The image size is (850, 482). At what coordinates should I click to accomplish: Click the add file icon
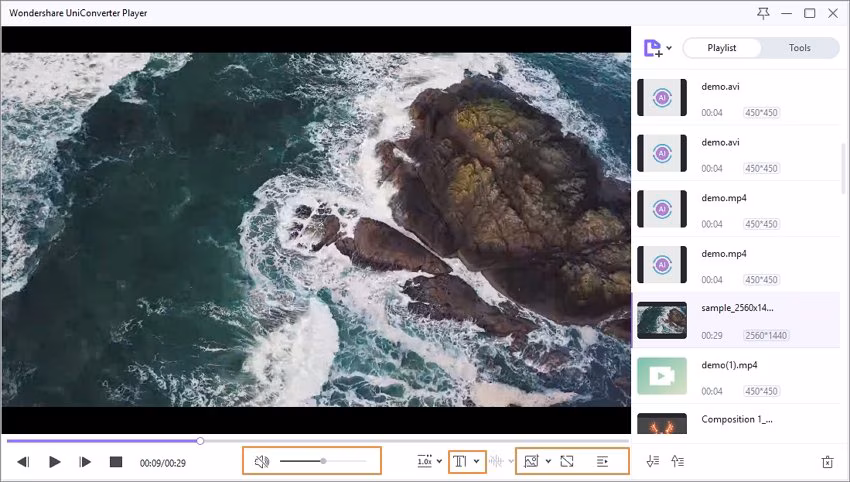pos(653,48)
